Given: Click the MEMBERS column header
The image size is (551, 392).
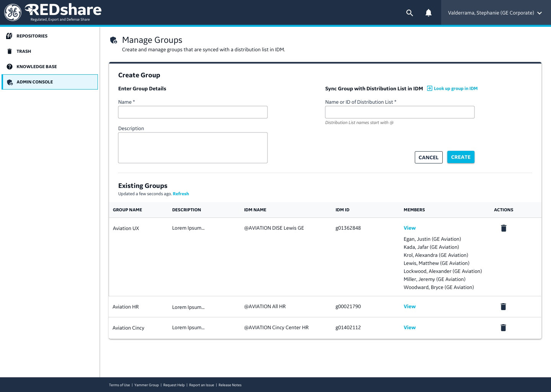Looking at the screenshot, I should [x=414, y=210].
